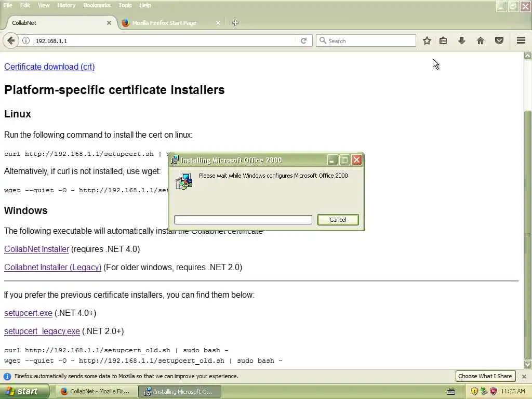
Task: Close the CollabNet tab
Action: pyautogui.click(x=109, y=23)
